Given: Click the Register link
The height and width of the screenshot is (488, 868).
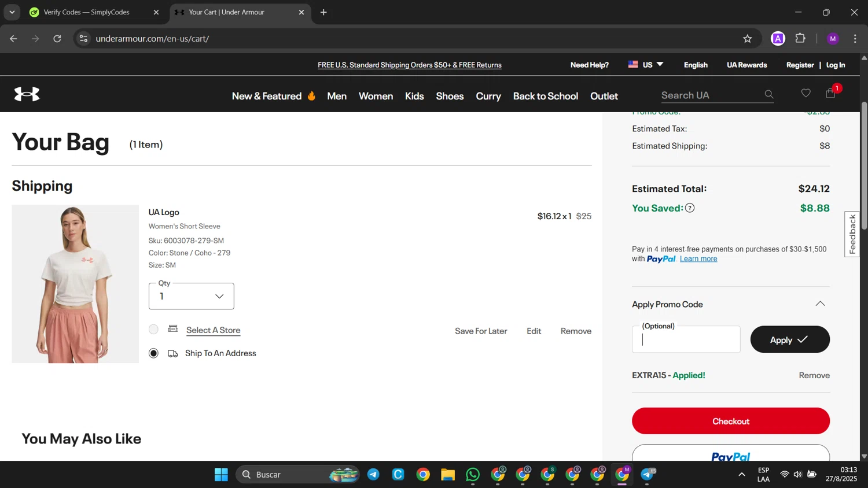Looking at the screenshot, I should point(800,65).
